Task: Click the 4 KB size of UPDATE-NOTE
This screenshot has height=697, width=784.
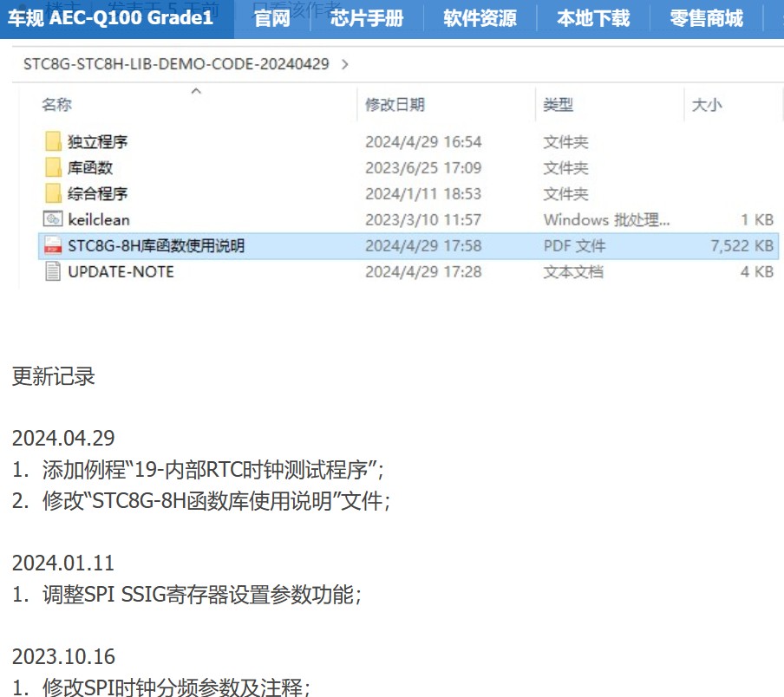Action: pyautogui.click(x=757, y=272)
